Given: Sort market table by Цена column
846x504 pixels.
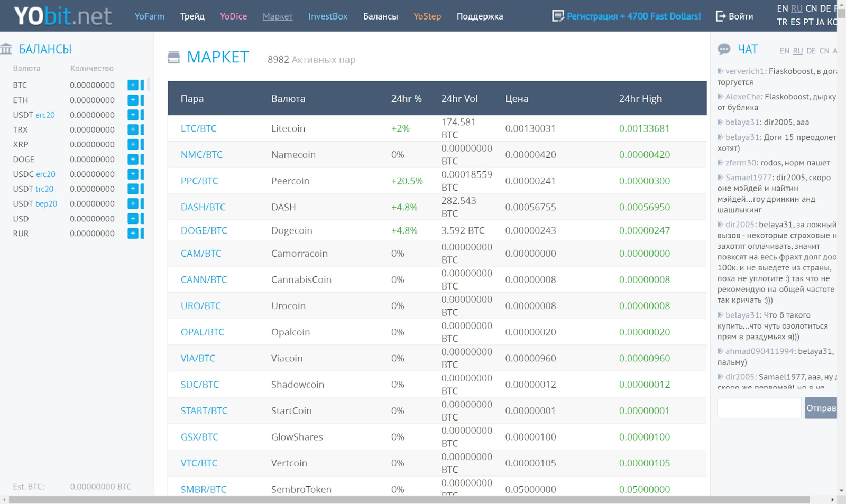Looking at the screenshot, I should (517, 99).
